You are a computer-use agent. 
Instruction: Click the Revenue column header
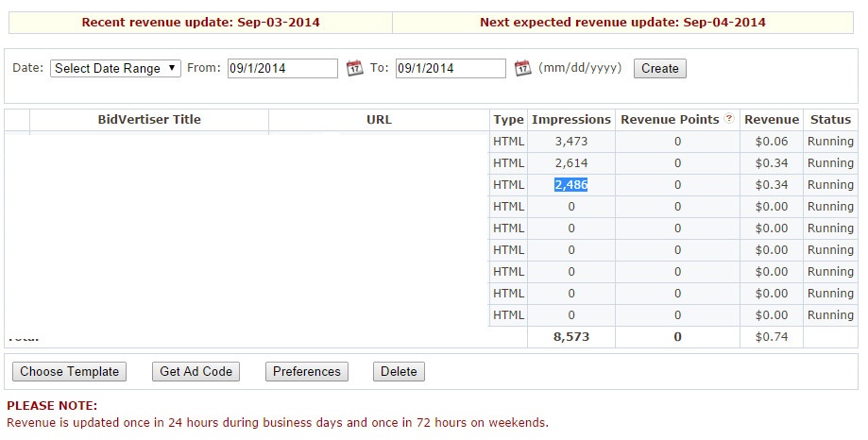point(772,120)
